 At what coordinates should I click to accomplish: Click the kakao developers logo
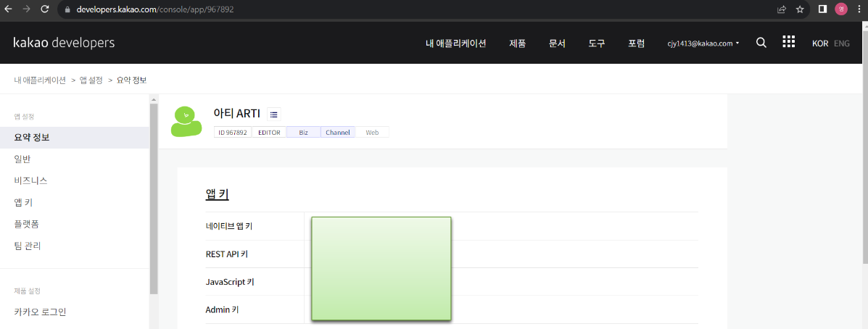65,43
